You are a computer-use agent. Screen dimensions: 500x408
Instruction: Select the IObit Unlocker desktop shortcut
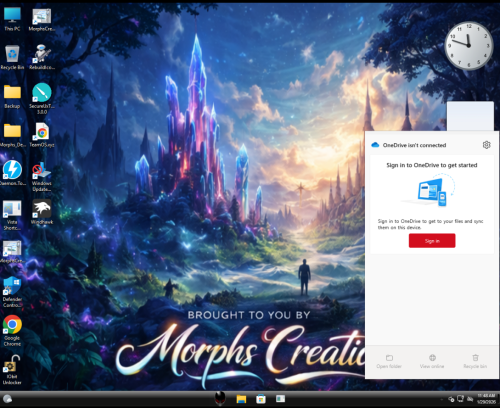tap(12, 370)
